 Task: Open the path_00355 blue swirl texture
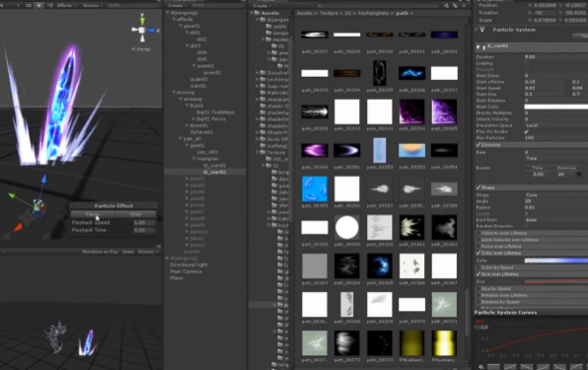pos(315,188)
